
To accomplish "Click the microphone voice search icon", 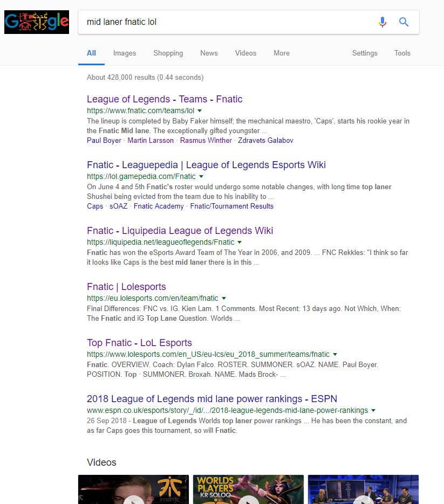I will [x=382, y=22].
